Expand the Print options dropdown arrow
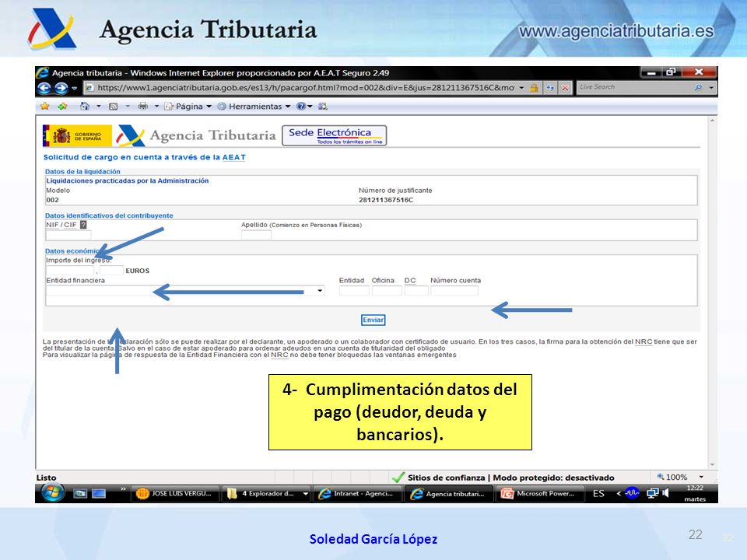 click(156, 107)
